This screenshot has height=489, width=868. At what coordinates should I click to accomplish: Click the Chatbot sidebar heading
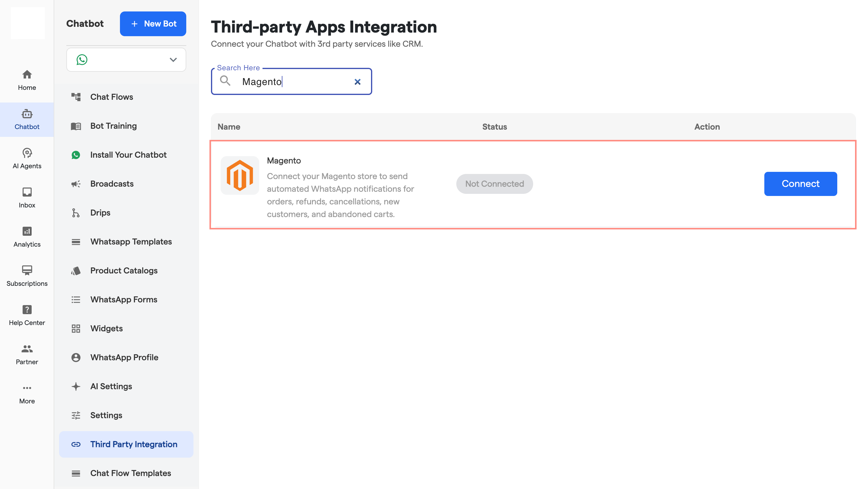[x=85, y=24]
